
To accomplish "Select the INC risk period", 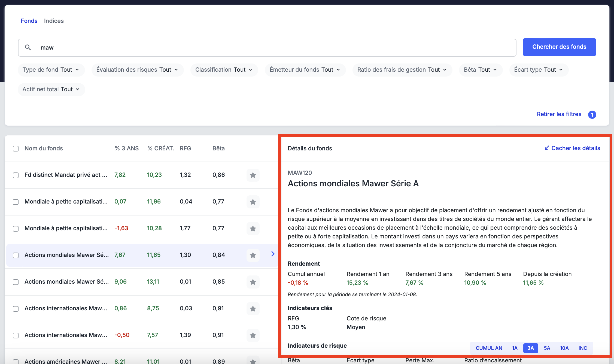I will (x=583, y=348).
